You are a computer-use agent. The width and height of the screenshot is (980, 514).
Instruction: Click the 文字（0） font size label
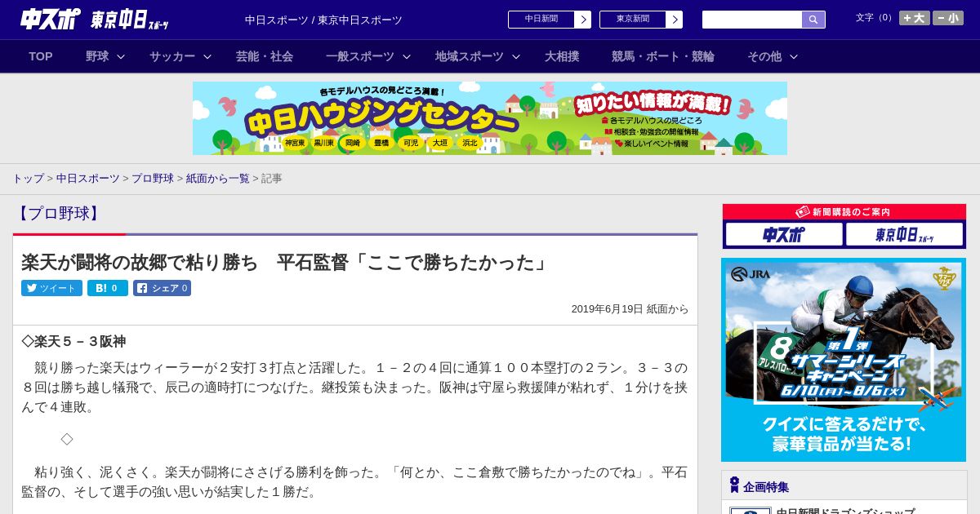tap(875, 18)
